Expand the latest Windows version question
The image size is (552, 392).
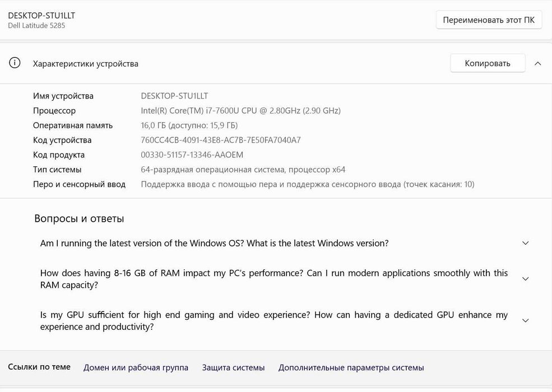click(525, 243)
